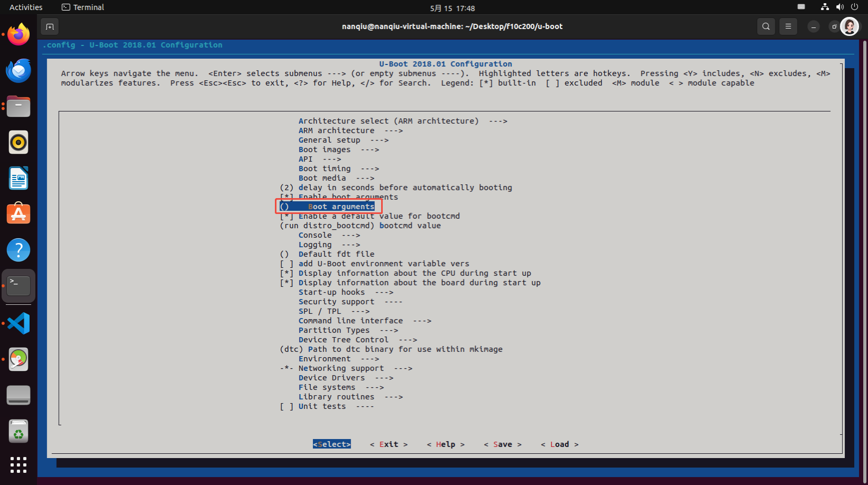
Task: Open a new terminal tab
Action: tap(50, 26)
